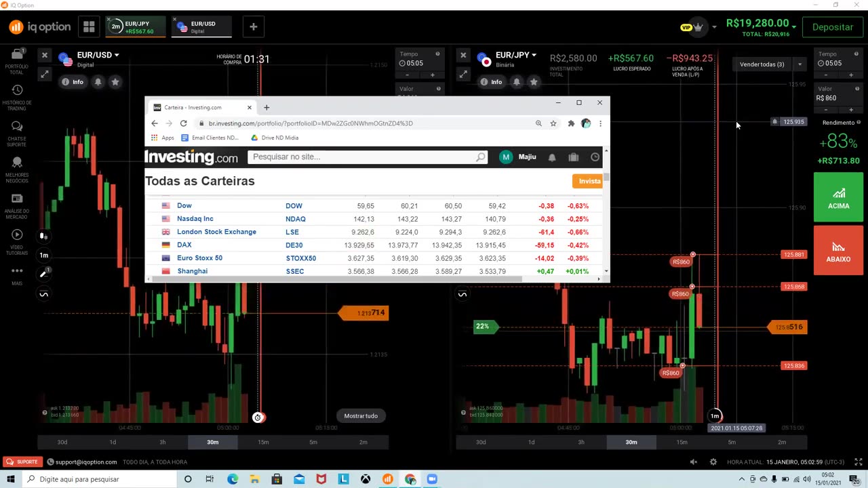
Task: Open Investing.com clock history icon
Action: point(595,157)
